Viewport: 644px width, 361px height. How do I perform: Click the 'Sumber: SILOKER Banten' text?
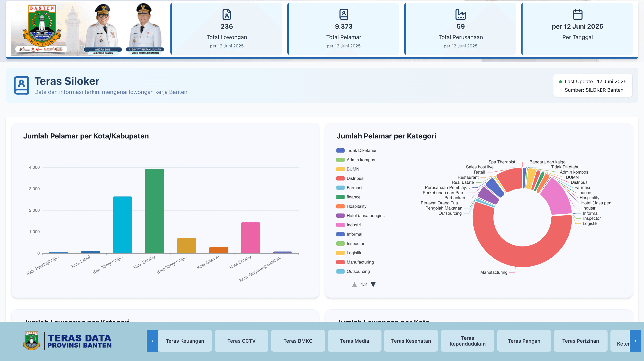pyautogui.click(x=594, y=90)
